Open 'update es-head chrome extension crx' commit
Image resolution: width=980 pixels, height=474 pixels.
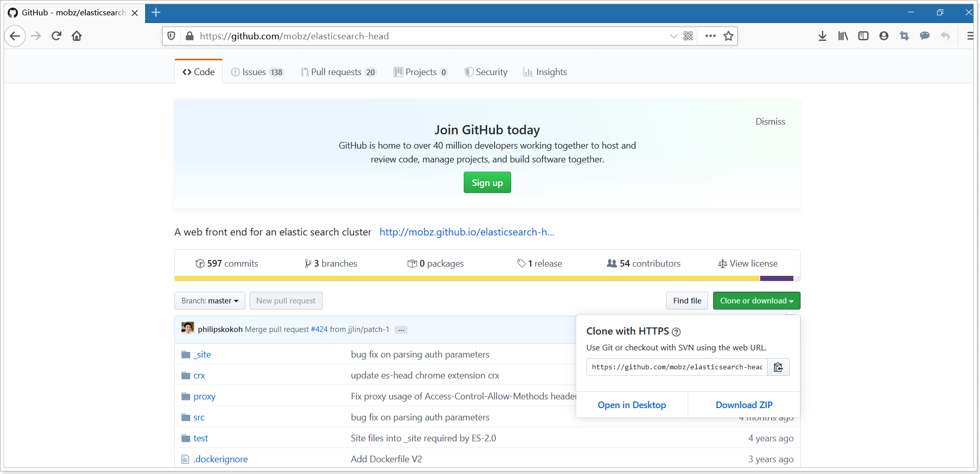click(425, 375)
